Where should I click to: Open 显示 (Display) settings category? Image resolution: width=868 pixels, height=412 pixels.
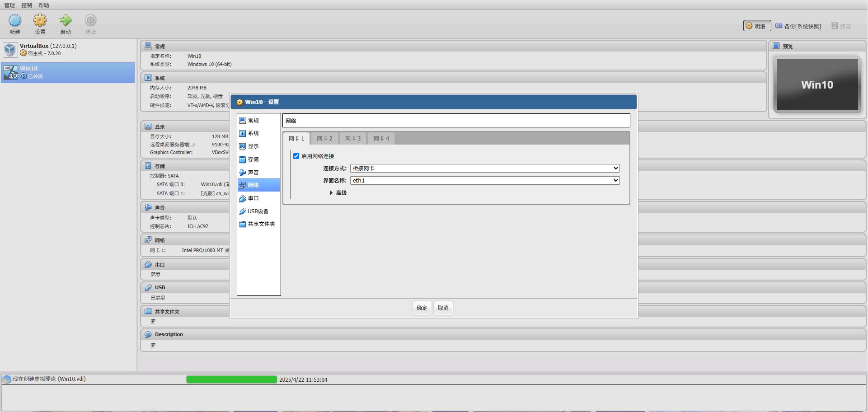(x=253, y=146)
